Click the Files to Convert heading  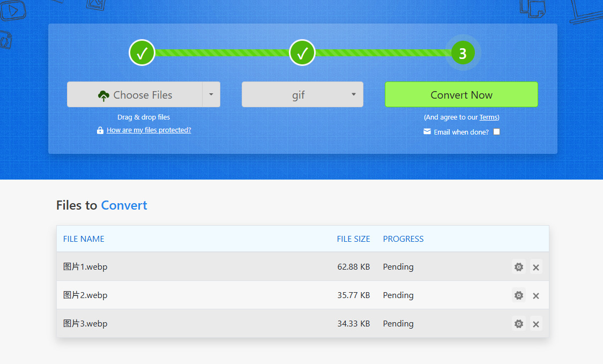[101, 205]
